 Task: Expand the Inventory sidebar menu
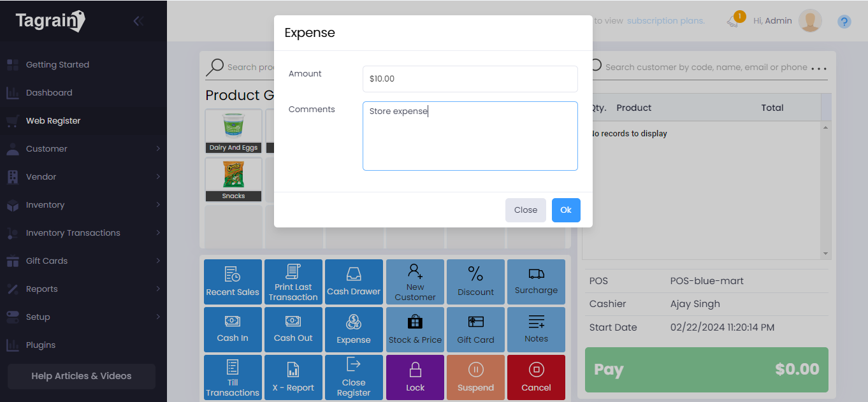(x=83, y=205)
